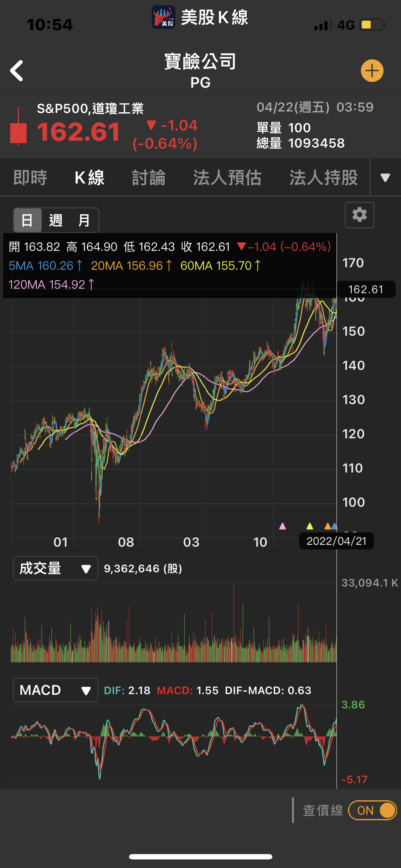Tap the 開 163.82 open price
Image resolution: width=401 pixels, height=868 pixels.
[x=35, y=247]
